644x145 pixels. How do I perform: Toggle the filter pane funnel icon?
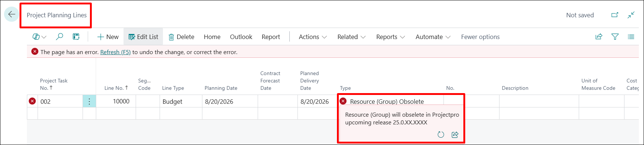pyautogui.click(x=615, y=36)
